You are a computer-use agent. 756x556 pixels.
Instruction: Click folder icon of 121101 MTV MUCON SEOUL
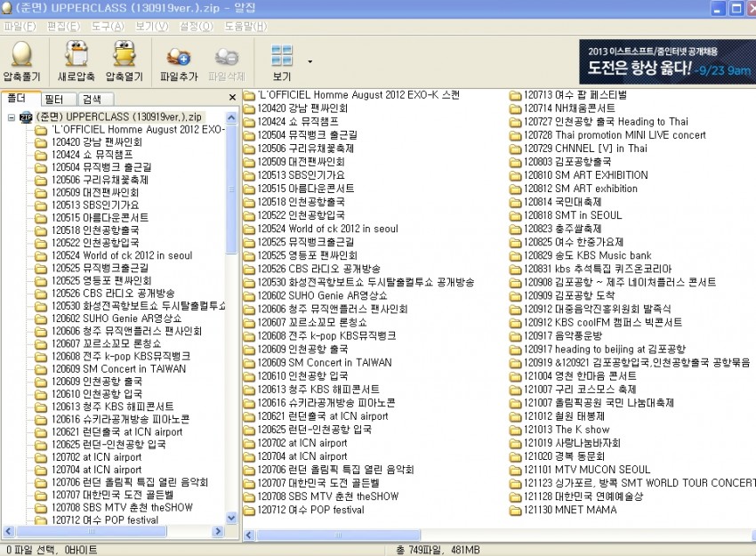[515, 470]
